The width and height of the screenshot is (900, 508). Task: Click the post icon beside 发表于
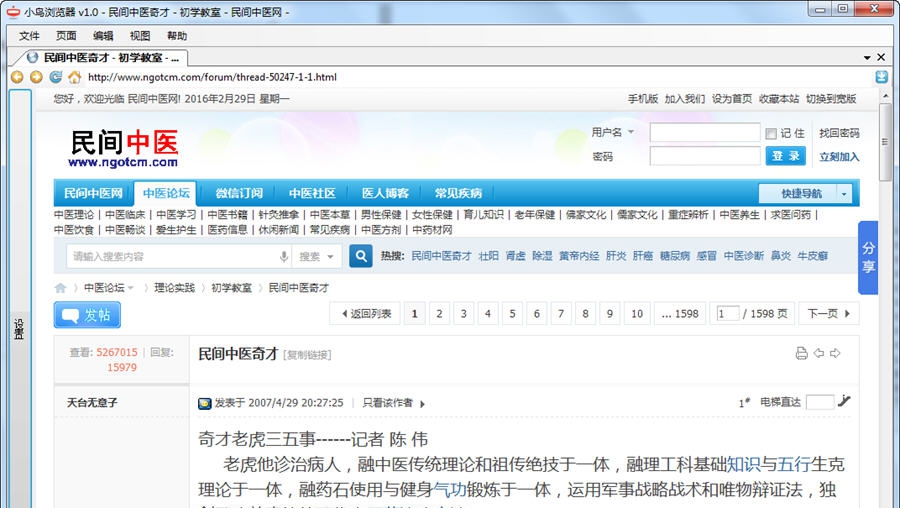click(x=204, y=404)
